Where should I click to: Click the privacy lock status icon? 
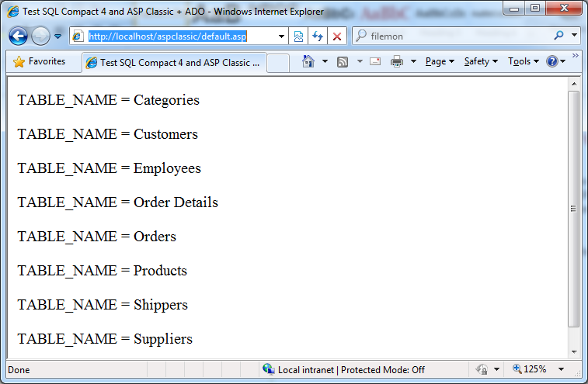[x=482, y=369]
